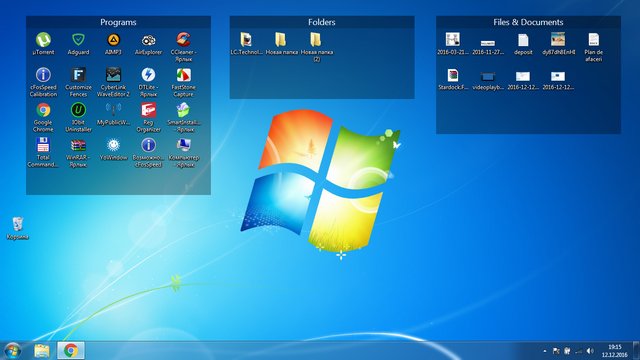Click the Show desktop button
Image resolution: width=640 pixels, height=360 pixels.
(636, 351)
